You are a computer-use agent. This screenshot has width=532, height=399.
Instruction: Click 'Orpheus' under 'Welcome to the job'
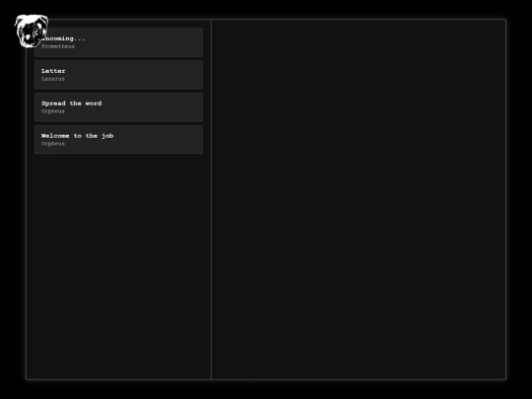(x=53, y=144)
